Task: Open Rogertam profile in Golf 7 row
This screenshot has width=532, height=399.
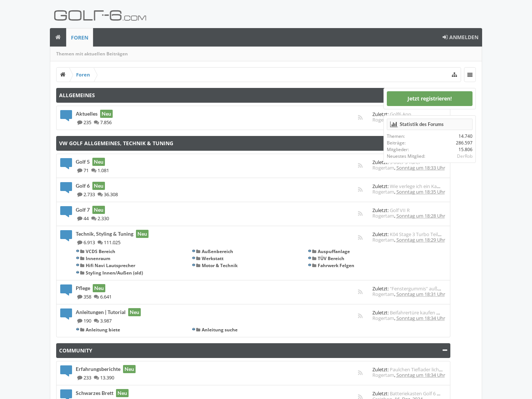Action: [383, 216]
